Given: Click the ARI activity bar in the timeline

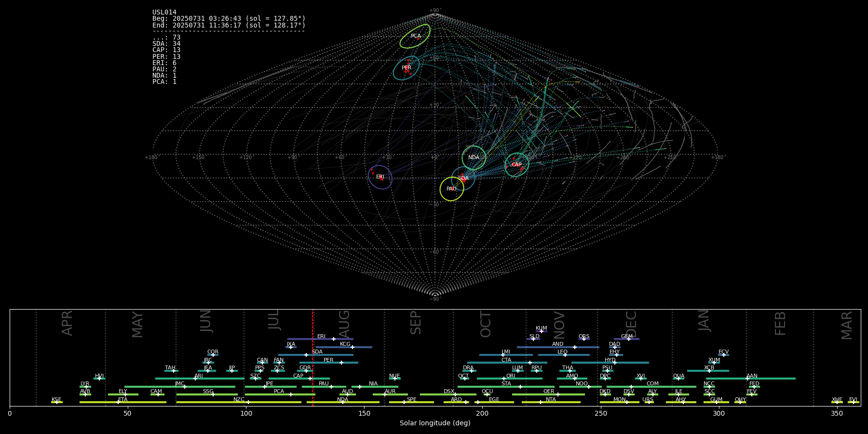Looking at the screenshot, I should pos(200,379).
